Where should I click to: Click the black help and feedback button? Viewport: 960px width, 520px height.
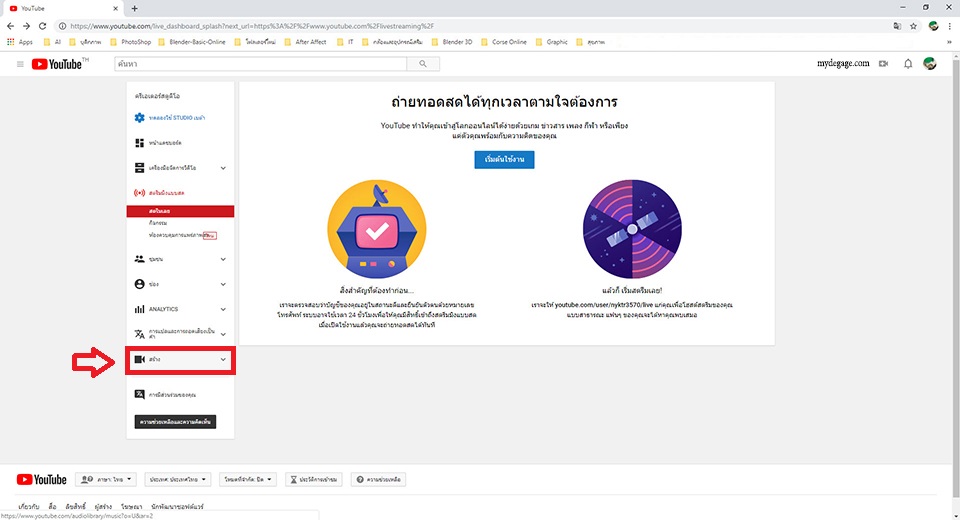pyautogui.click(x=175, y=421)
